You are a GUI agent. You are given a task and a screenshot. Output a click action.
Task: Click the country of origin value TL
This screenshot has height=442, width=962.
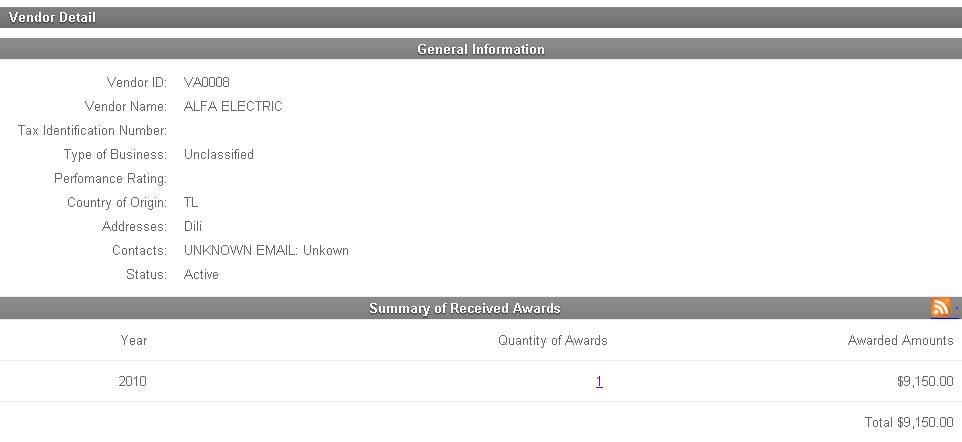click(x=191, y=203)
